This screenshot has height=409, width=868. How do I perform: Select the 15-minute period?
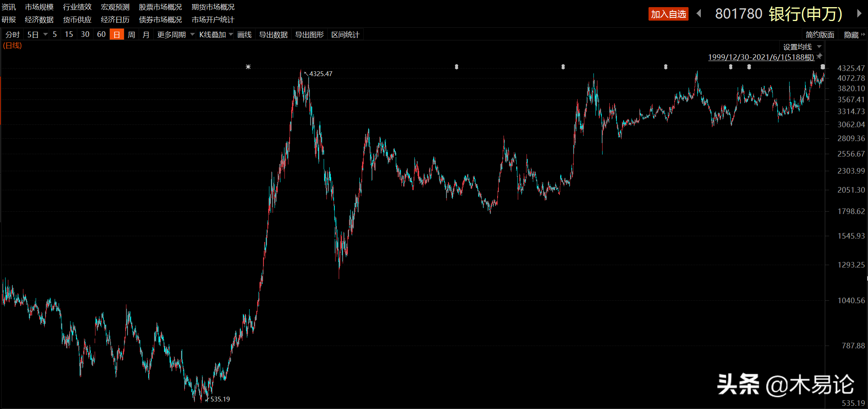[x=69, y=34]
